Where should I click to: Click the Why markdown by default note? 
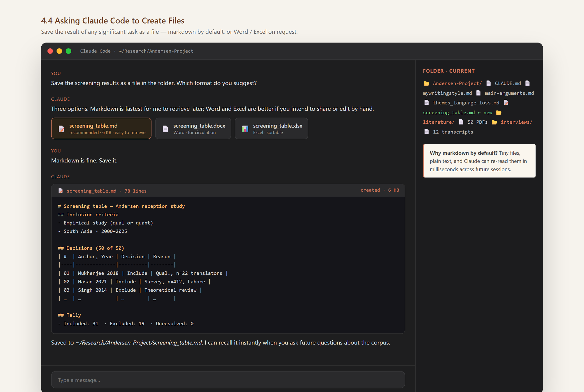(x=479, y=161)
